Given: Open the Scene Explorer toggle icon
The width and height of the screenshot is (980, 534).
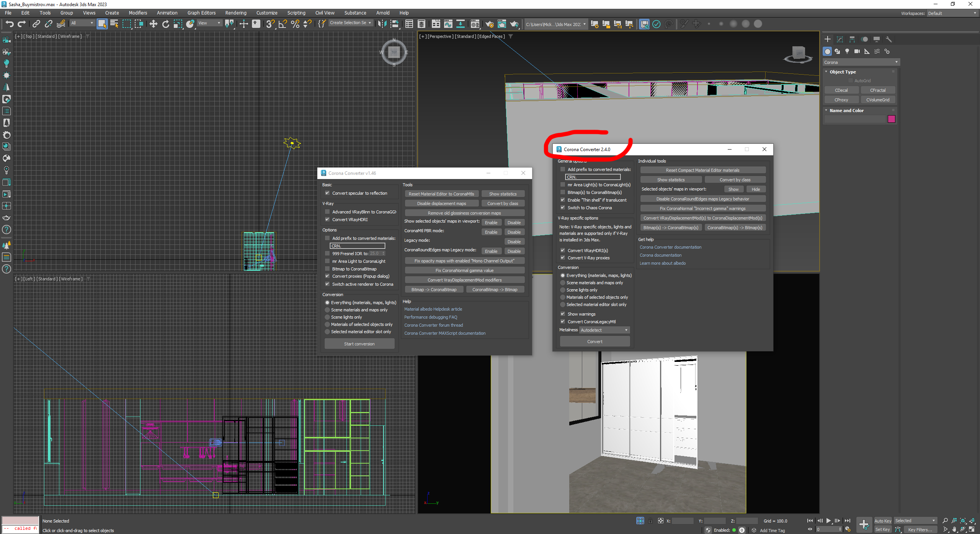Looking at the screenshot, I should click(409, 24).
